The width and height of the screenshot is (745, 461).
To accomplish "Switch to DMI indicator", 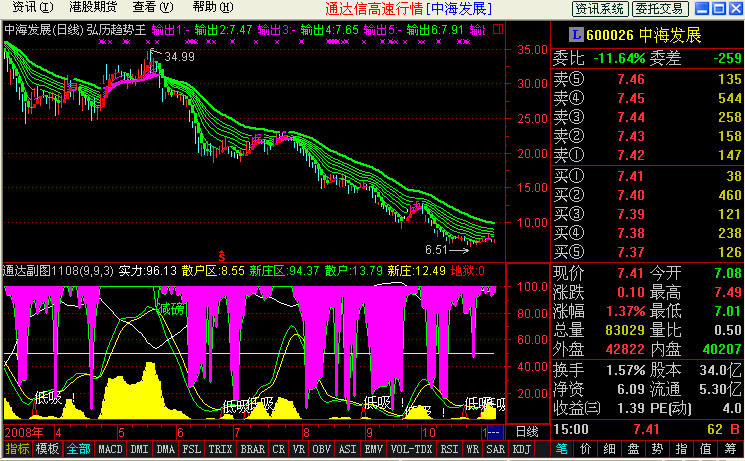I will point(139,449).
